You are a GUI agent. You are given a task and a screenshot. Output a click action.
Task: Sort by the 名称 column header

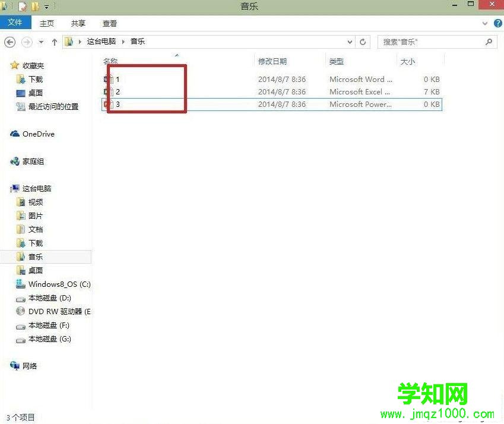110,61
